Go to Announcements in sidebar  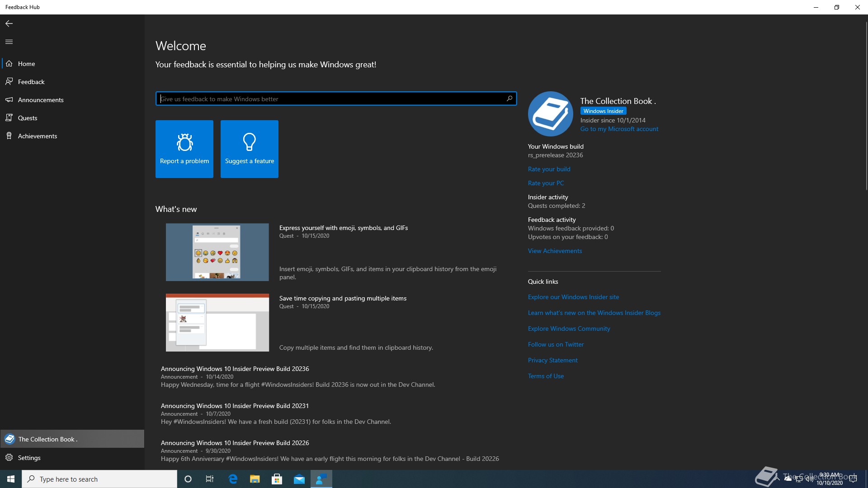coord(72,100)
